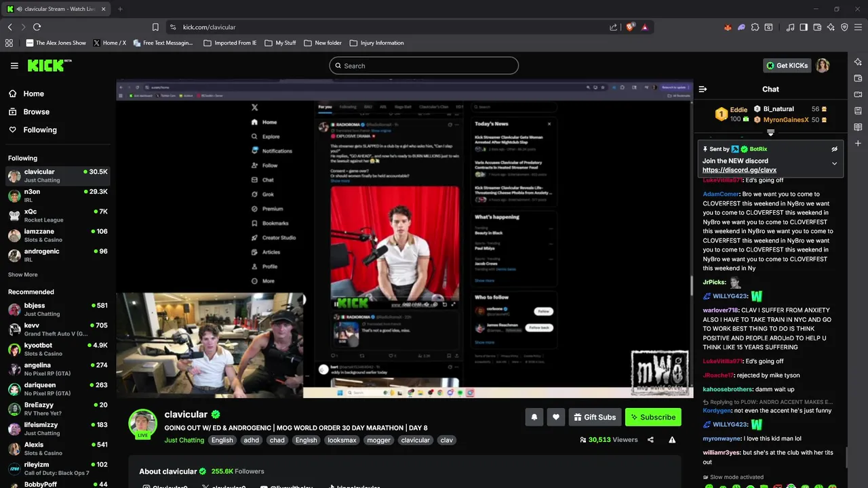868x488 pixels.
Task: Share the stream via share icon
Action: [650, 440]
